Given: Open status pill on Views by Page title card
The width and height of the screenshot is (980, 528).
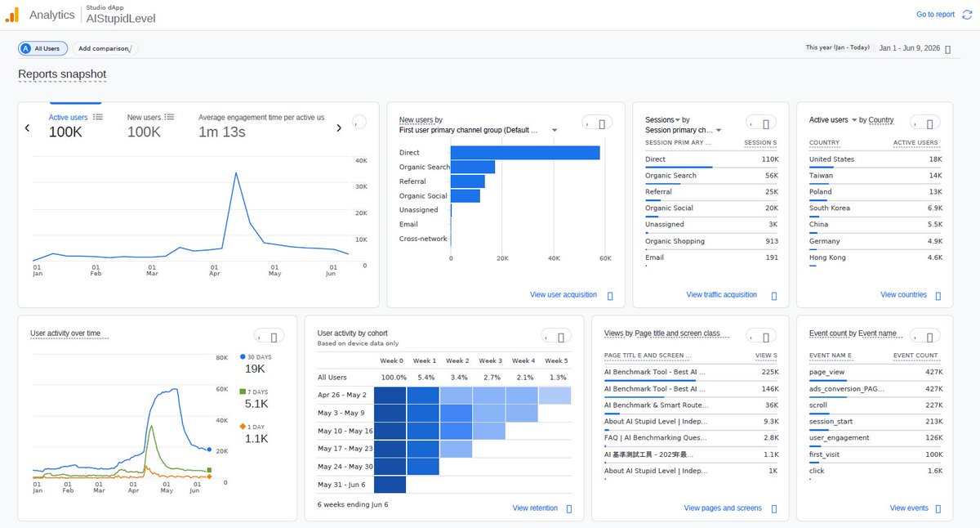Looking at the screenshot, I should (x=761, y=336).
